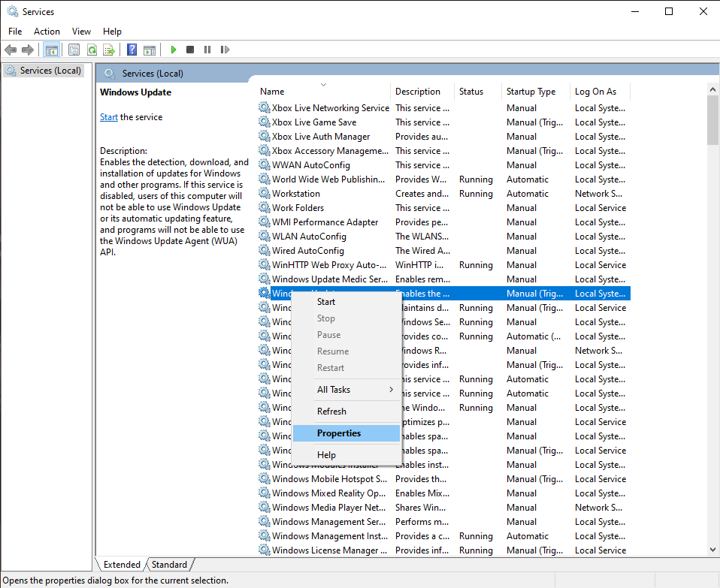Click the Back arrow in toolbar

pos(11,50)
